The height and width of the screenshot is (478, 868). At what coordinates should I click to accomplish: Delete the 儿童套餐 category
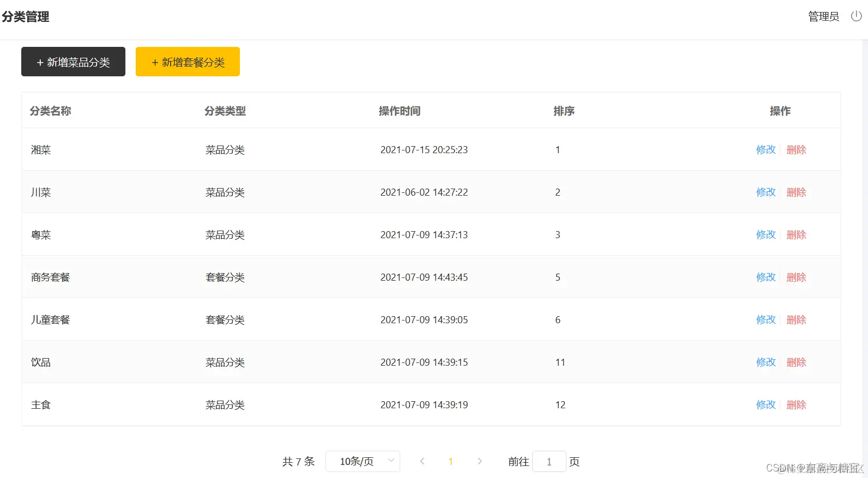click(796, 319)
